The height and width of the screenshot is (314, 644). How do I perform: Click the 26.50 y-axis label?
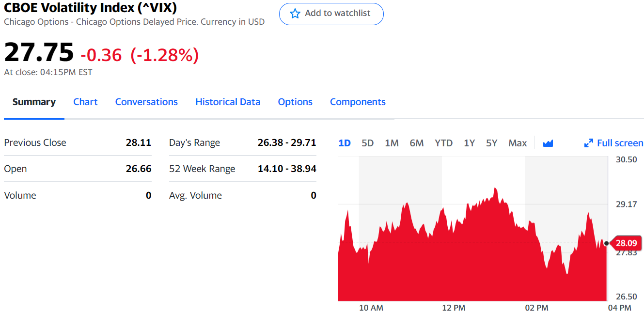(x=627, y=297)
